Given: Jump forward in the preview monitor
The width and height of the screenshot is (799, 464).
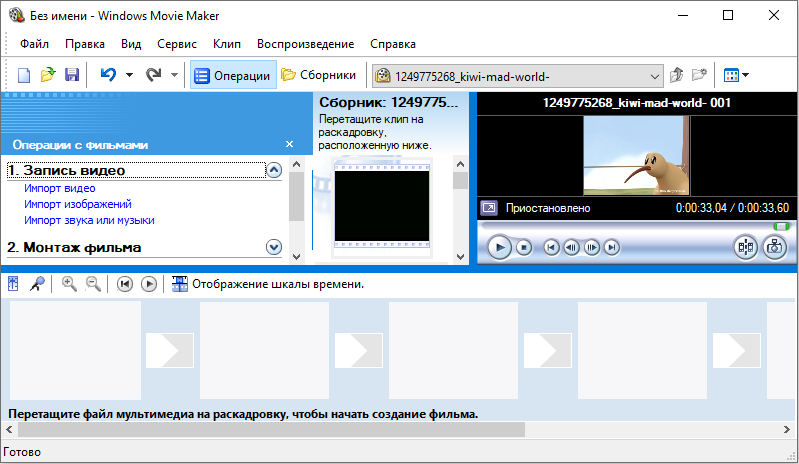Looking at the screenshot, I should click(x=612, y=248).
